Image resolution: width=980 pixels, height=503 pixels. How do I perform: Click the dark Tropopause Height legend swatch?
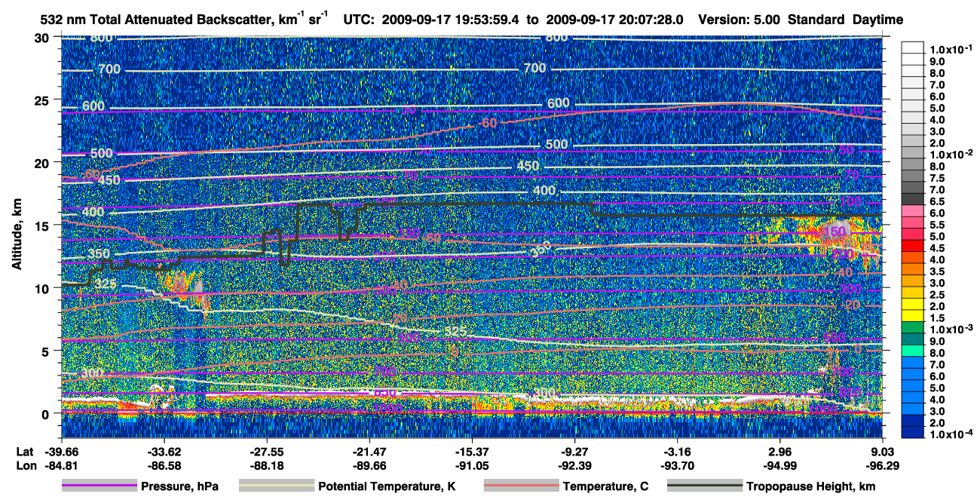point(704,486)
